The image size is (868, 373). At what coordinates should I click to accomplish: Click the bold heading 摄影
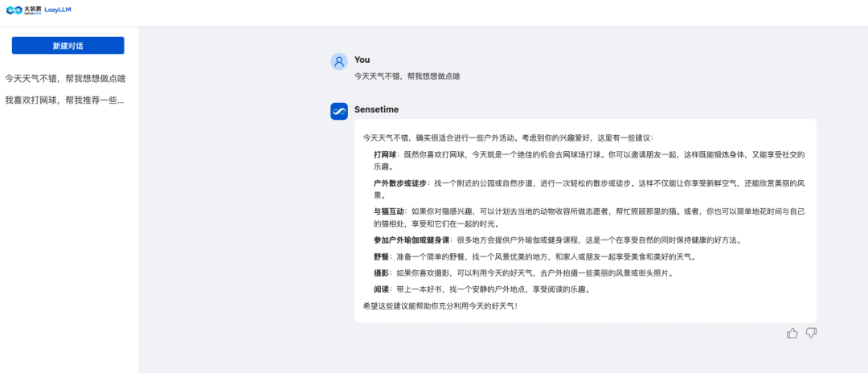tap(382, 273)
